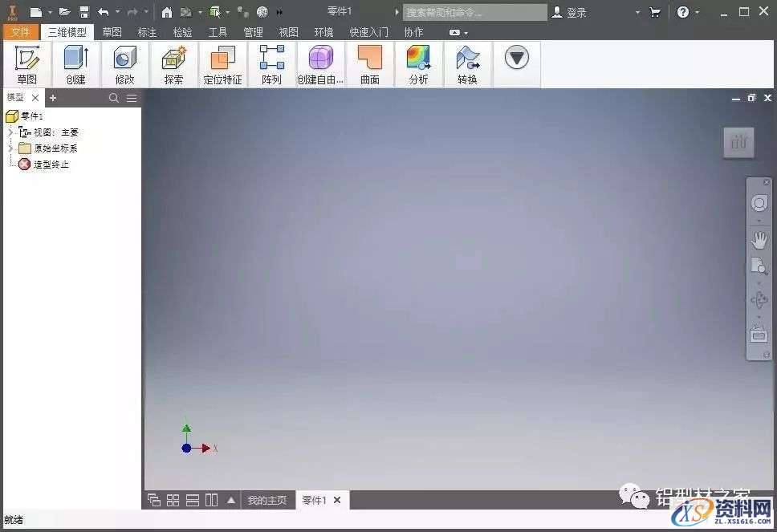Click the search commands input field
Image resolution: width=777 pixels, height=532 pixels.
[x=475, y=11]
